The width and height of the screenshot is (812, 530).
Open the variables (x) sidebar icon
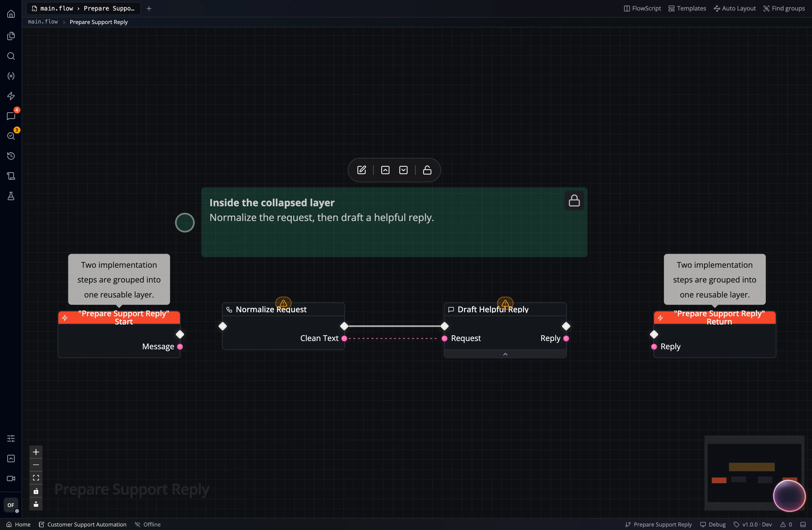pyautogui.click(x=11, y=76)
